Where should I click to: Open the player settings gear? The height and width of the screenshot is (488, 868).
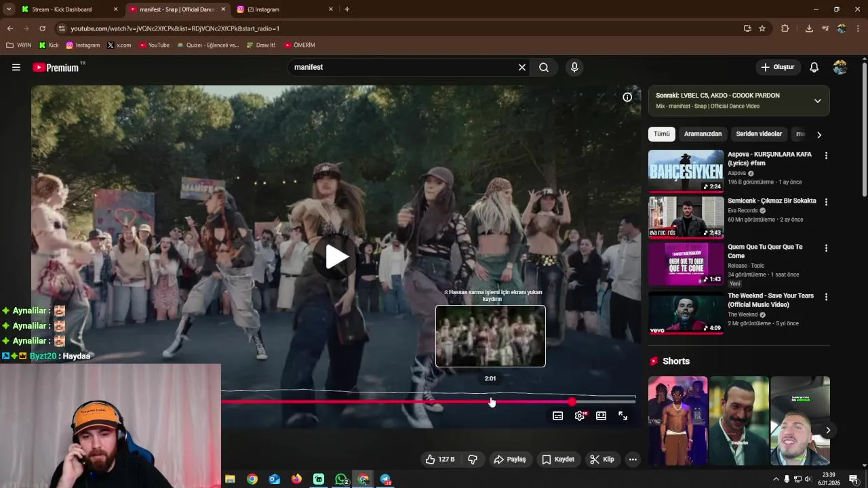pyautogui.click(x=580, y=415)
